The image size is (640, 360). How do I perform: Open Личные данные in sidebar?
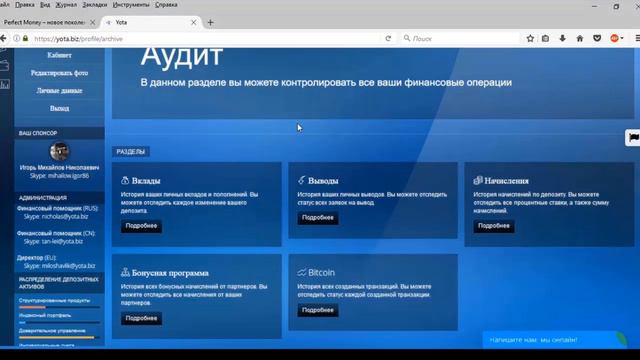(60, 91)
